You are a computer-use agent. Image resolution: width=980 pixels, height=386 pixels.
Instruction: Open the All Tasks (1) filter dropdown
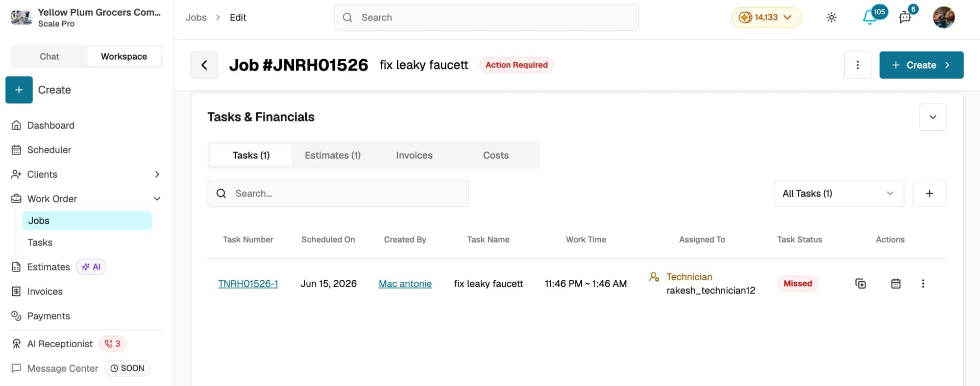coord(839,194)
